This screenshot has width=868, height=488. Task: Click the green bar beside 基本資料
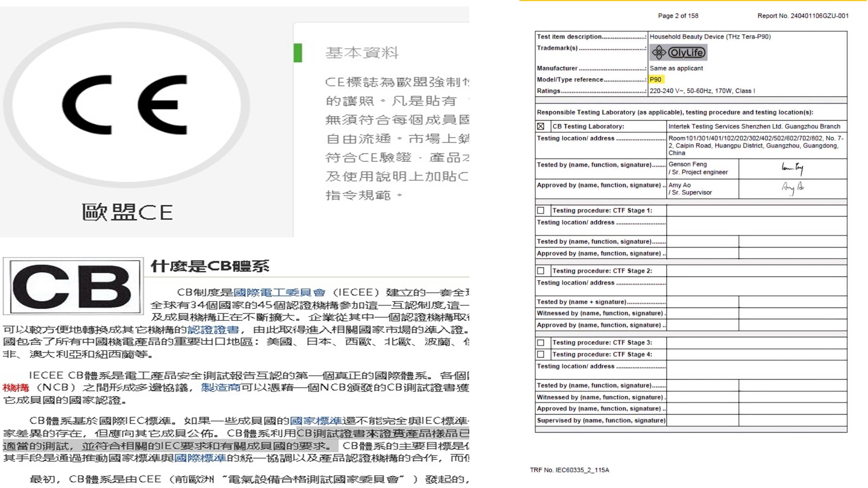pos(298,53)
